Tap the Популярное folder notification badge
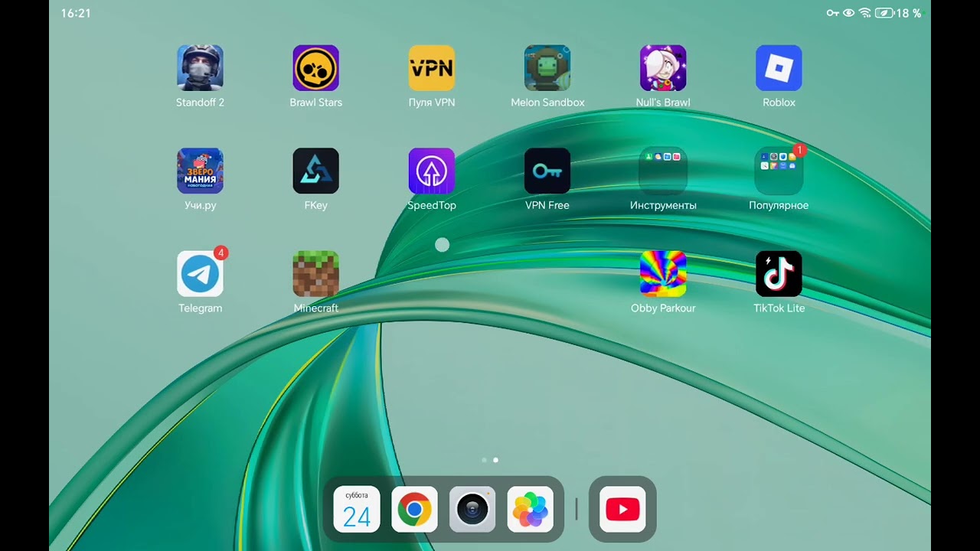Viewport: 980px width, 551px height. point(799,150)
